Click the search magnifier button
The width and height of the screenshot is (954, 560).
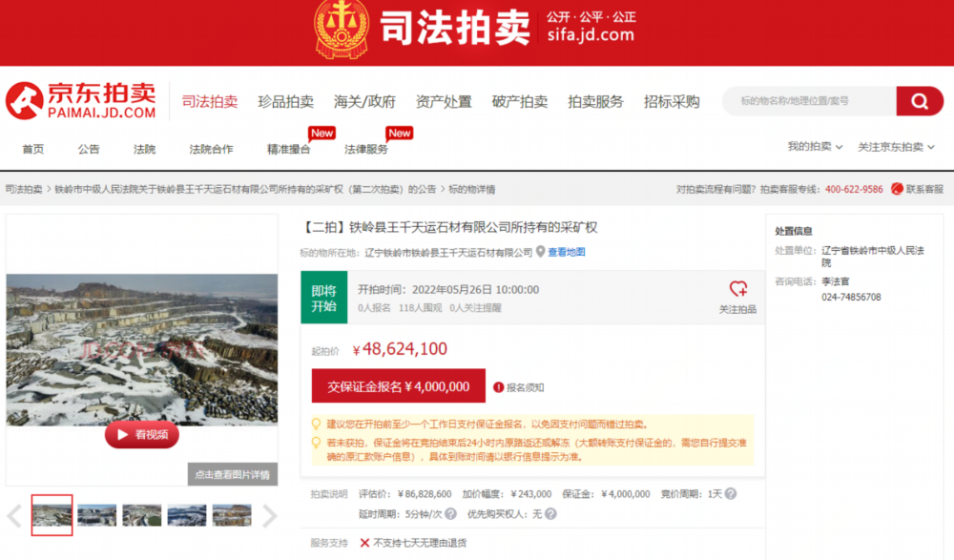(x=920, y=101)
